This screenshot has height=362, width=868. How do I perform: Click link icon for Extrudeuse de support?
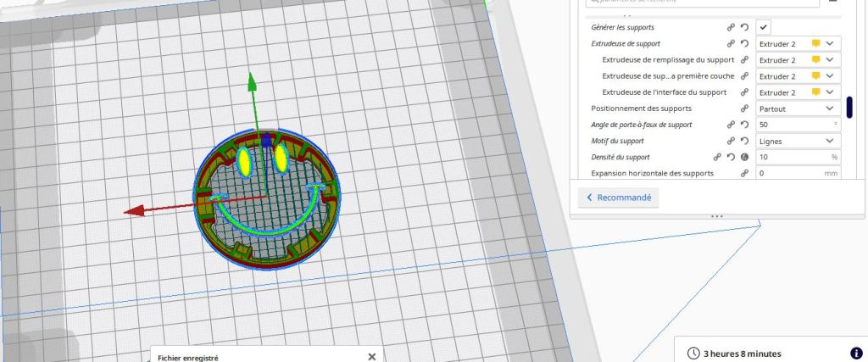731,43
